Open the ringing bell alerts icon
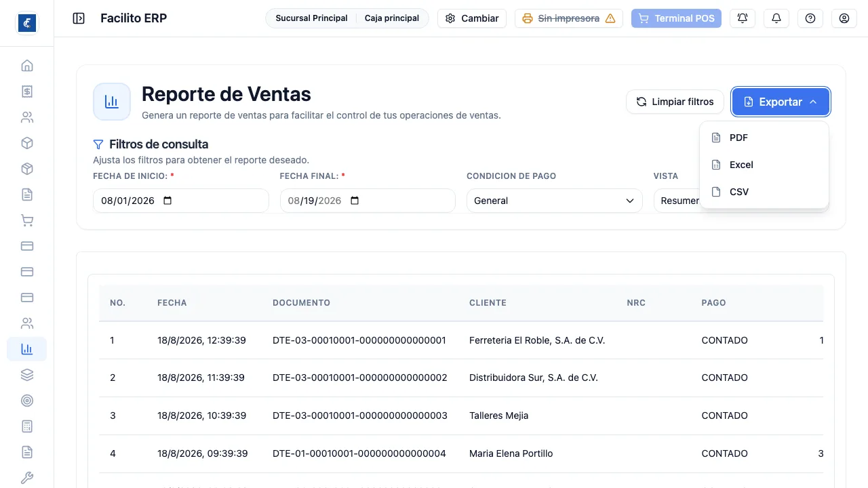Viewport: 868px width, 488px height. (743, 18)
